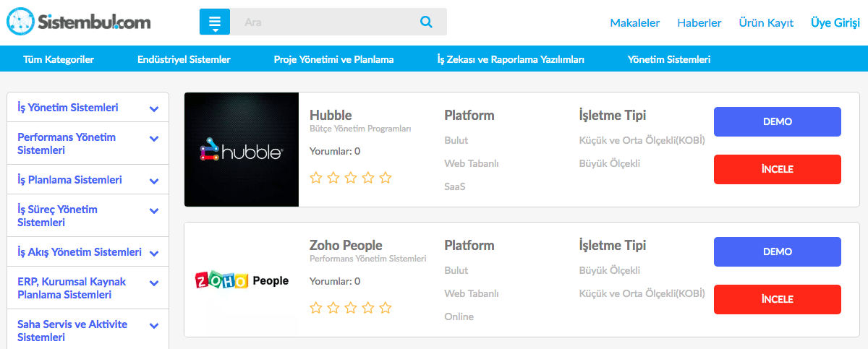This screenshot has height=349, width=868.
Task: Open the Hubble logo thumbnail
Action: tap(242, 150)
